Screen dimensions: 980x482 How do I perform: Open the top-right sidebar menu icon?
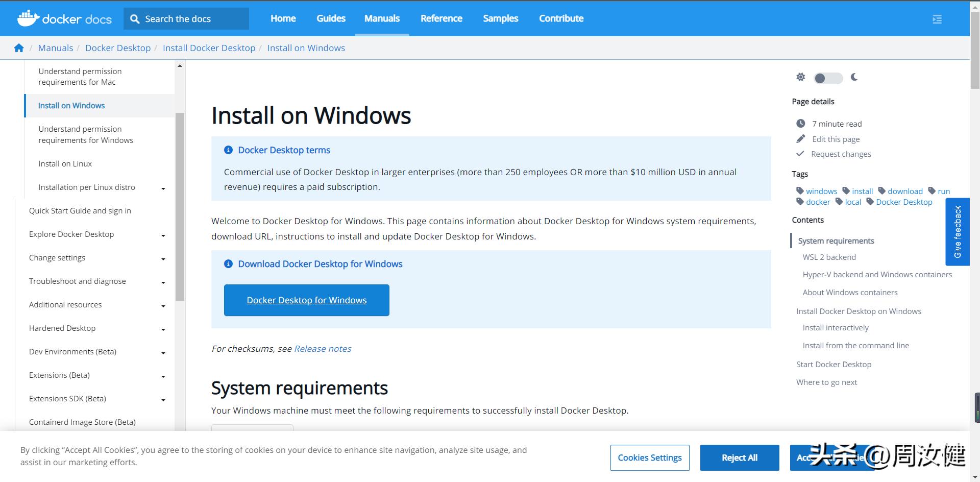point(937,19)
